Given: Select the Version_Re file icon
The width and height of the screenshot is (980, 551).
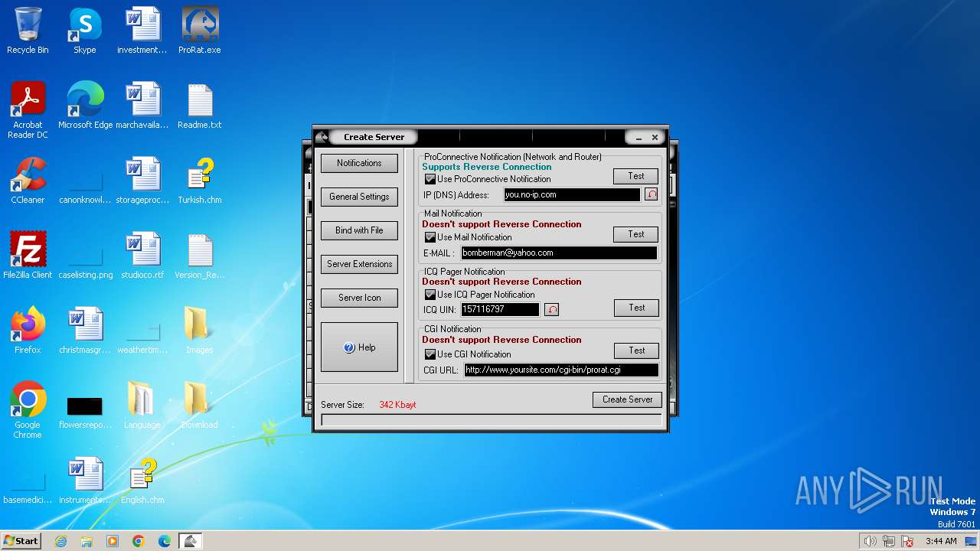Looking at the screenshot, I should point(200,256).
